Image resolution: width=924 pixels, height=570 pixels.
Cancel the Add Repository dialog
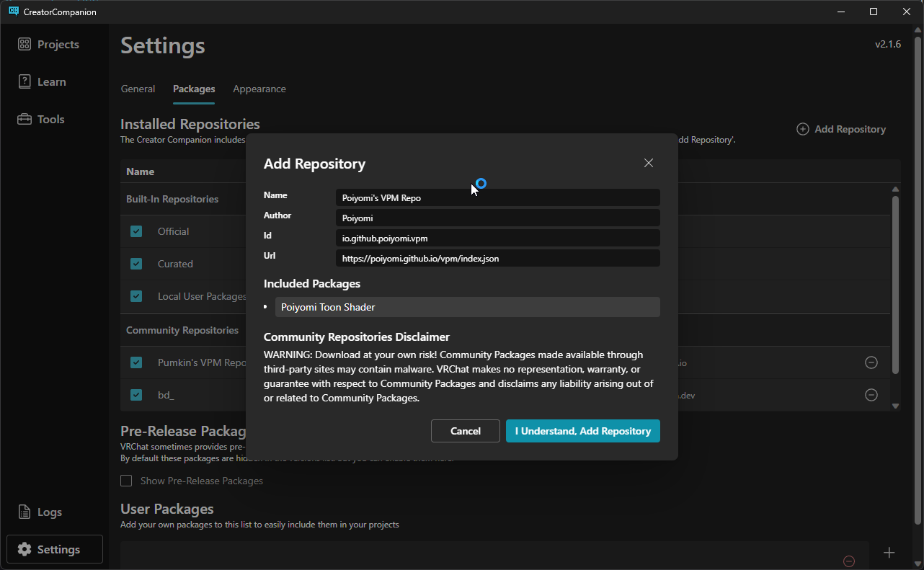465,431
